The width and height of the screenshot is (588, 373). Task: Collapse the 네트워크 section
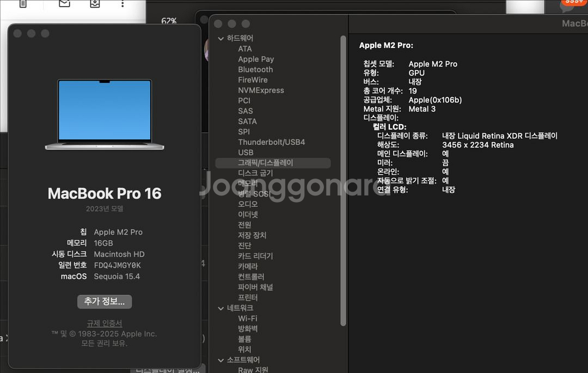(221, 308)
